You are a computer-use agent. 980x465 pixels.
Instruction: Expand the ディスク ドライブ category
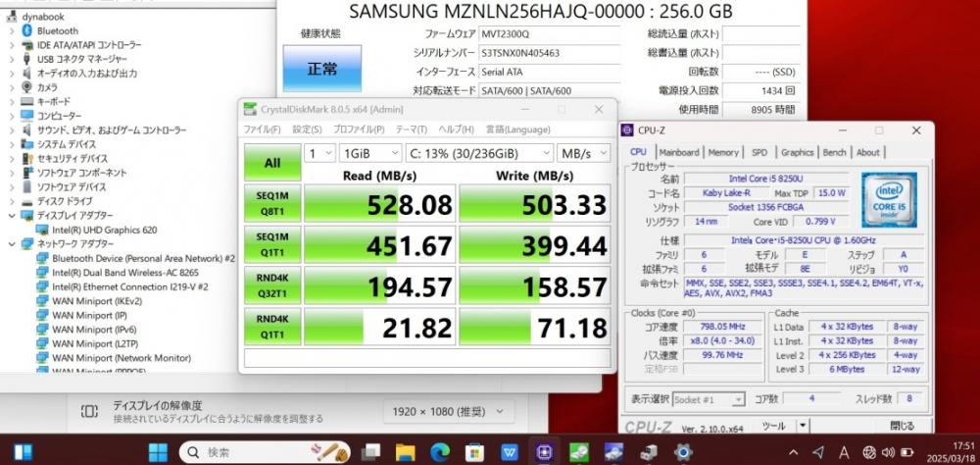click(x=12, y=201)
